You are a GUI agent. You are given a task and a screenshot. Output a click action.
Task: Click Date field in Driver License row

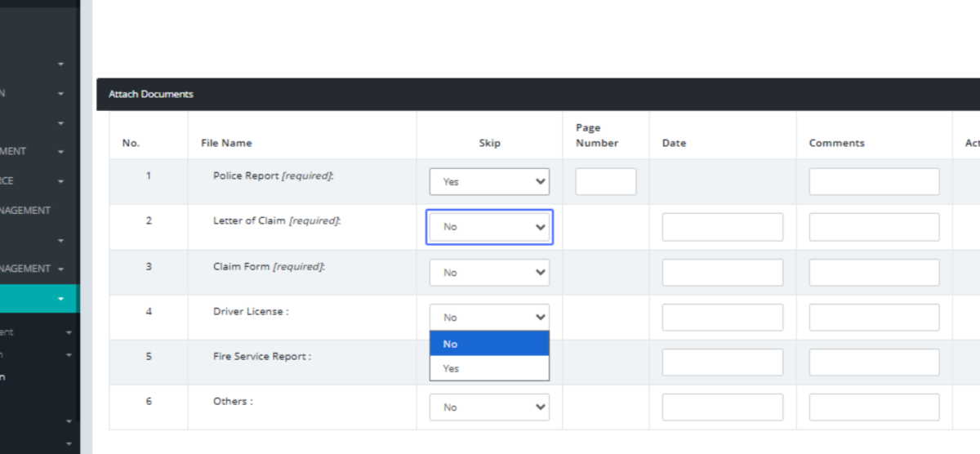pos(722,318)
